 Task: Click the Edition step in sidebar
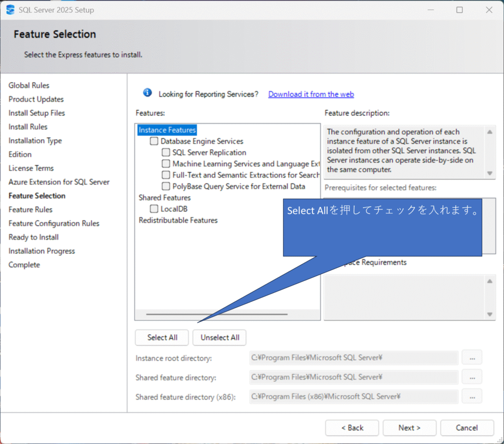point(20,155)
